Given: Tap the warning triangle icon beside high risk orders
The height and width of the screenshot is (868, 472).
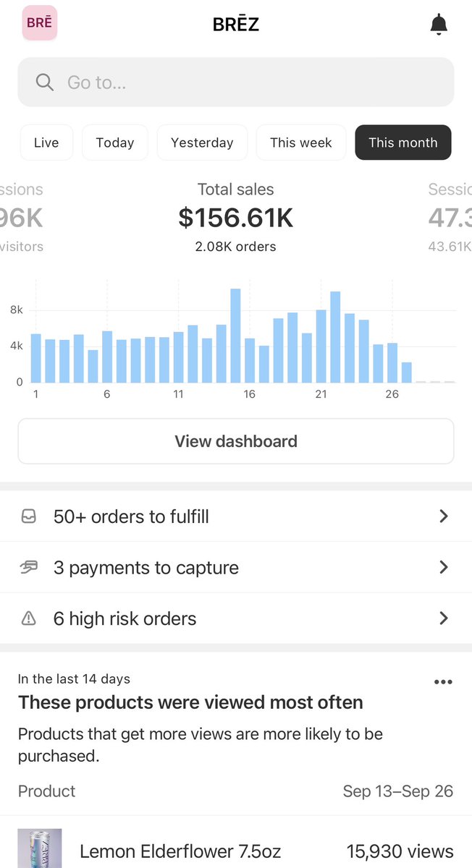Looking at the screenshot, I should (x=29, y=618).
